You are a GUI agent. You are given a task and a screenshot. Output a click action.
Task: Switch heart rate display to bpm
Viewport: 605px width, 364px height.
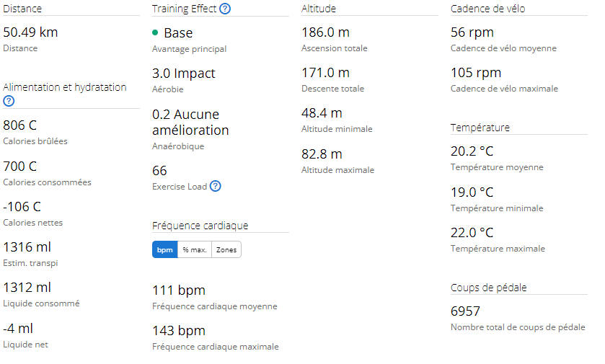pyautogui.click(x=164, y=249)
